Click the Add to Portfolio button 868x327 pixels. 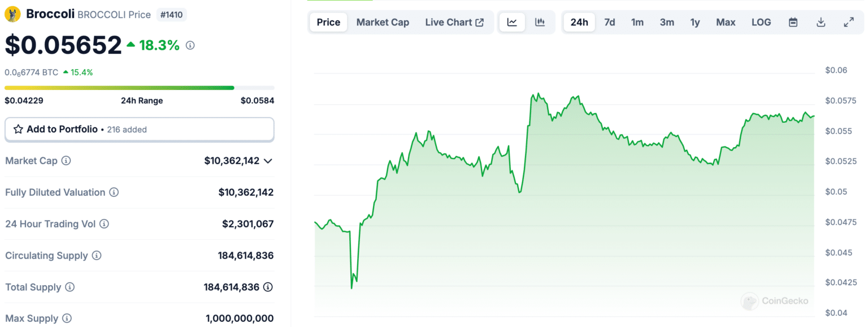tap(140, 130)
